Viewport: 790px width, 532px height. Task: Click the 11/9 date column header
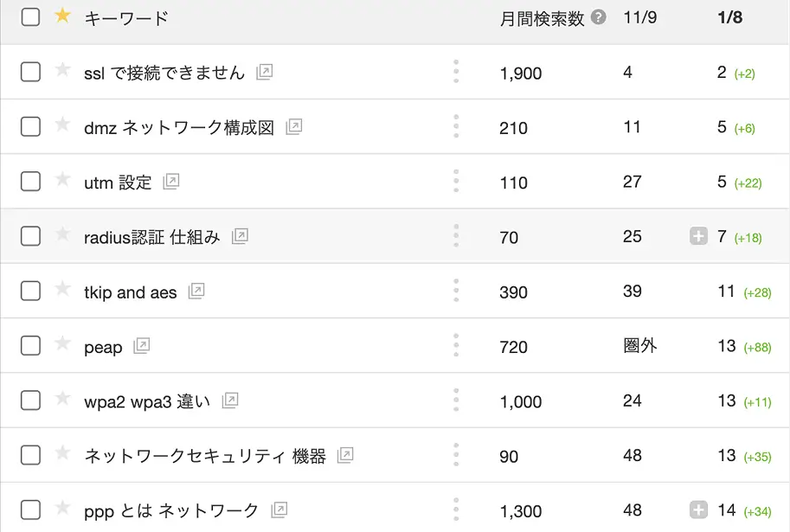tap(639, 17)
